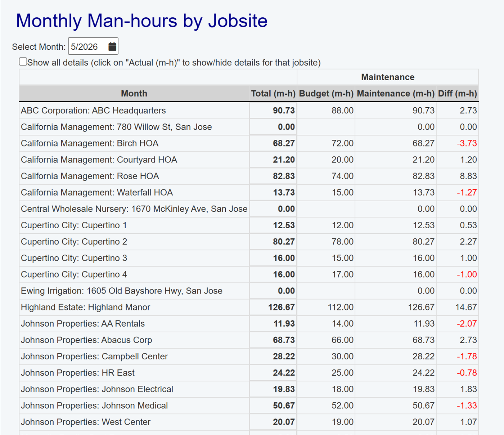Click the Total (m-h) column header
This screenshot has width=504, height=435.
(x=273, y=94)
